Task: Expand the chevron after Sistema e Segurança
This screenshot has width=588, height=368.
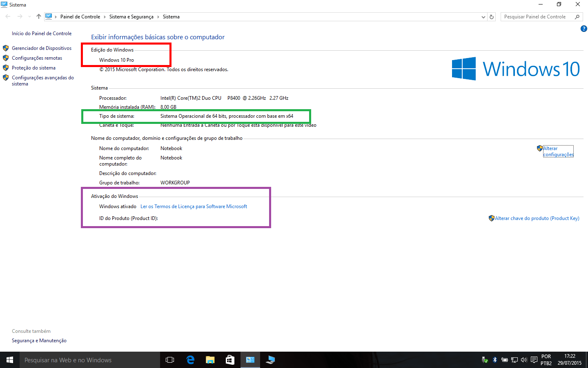Action: 158,17
